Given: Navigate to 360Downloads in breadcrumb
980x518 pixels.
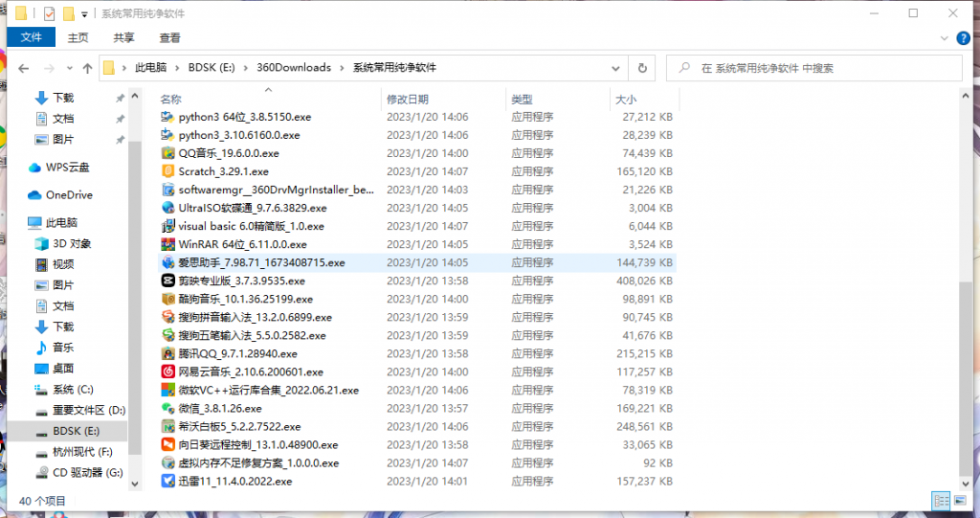Looking at the screenshot, I should [294, 68].
